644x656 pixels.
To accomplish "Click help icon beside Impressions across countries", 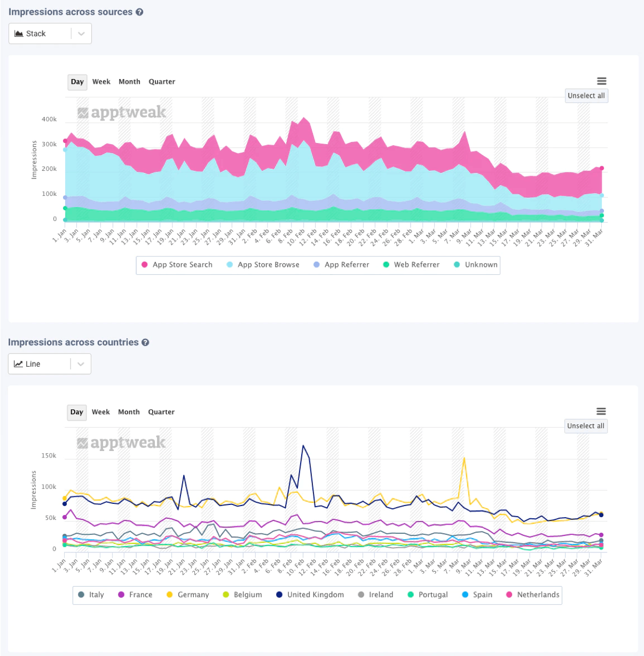I will click(x=145, y=342).
